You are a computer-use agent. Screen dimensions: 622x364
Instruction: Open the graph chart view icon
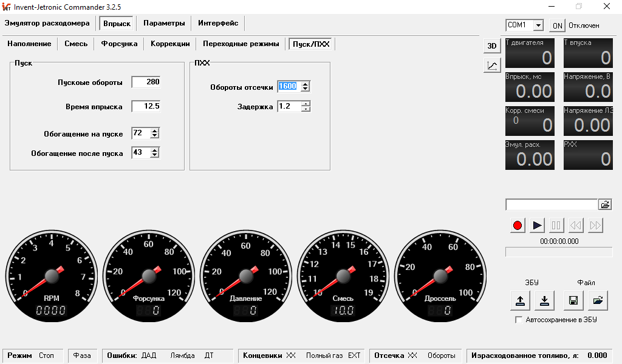click(x=492, y=66)
